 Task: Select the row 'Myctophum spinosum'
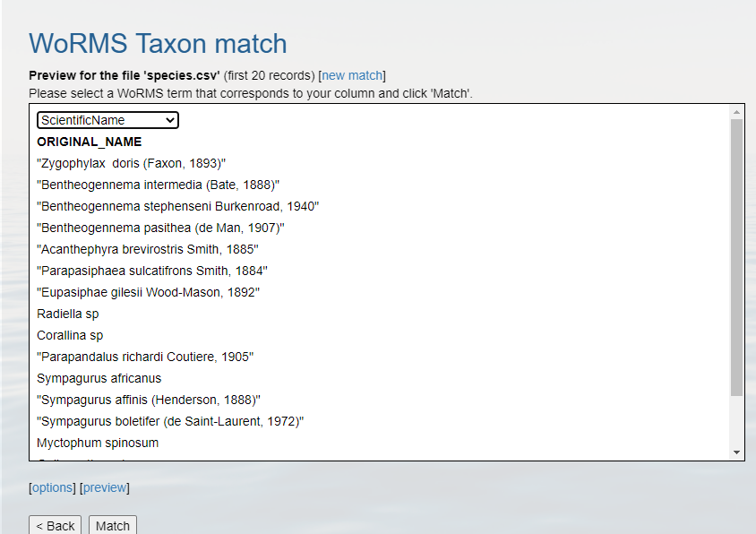[98, 443]
